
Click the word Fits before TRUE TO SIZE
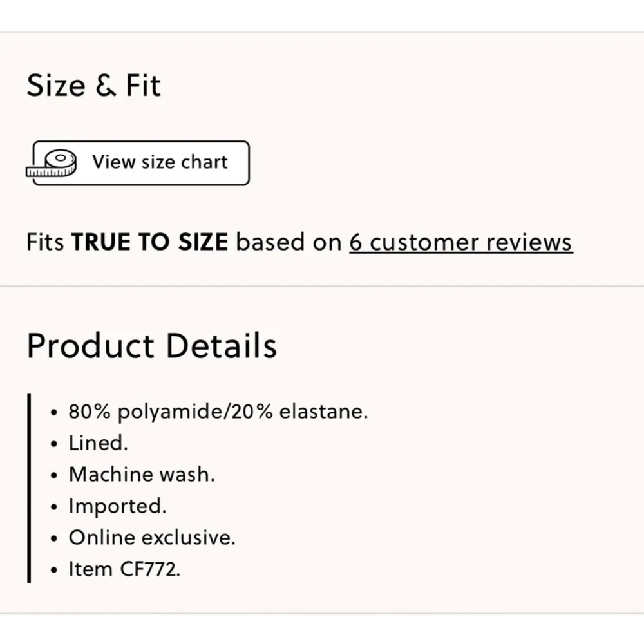point(45,242)
